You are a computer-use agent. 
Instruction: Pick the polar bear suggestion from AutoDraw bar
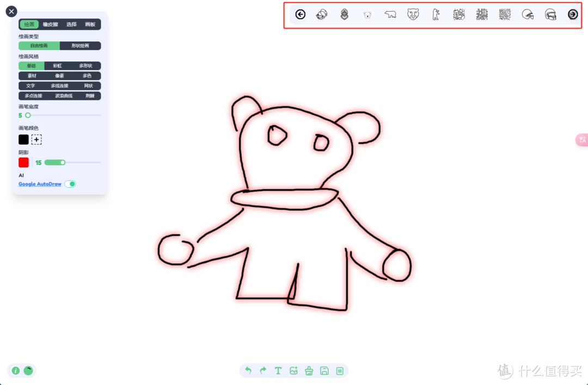click(x=390, y=14)
